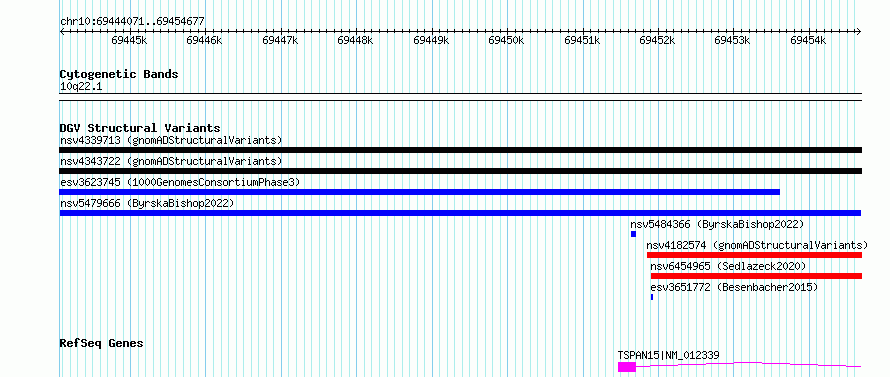Image resolution: width=890 pixels, height=377 pixels.
Task: Open the nsv4182574 (gnomADStructuralVariants) label
Action: [758, 245]
